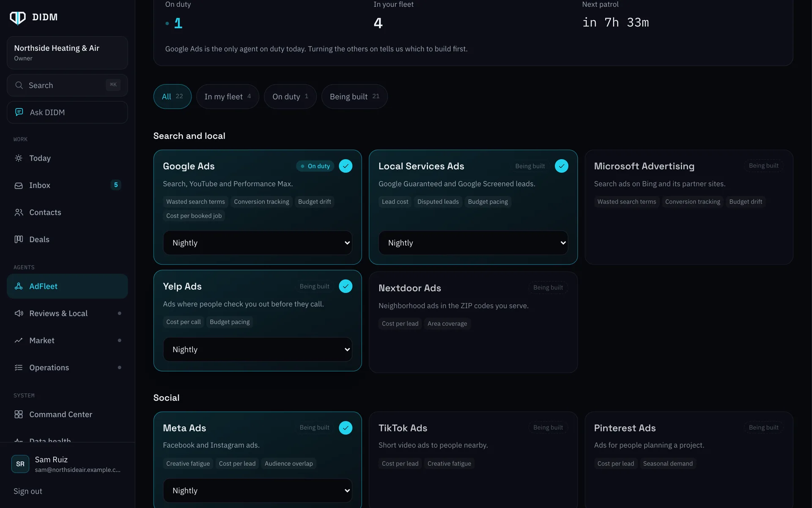
Task: Toggle the Google Ads fleet checkmark
Action: click(x=346, y=166)
